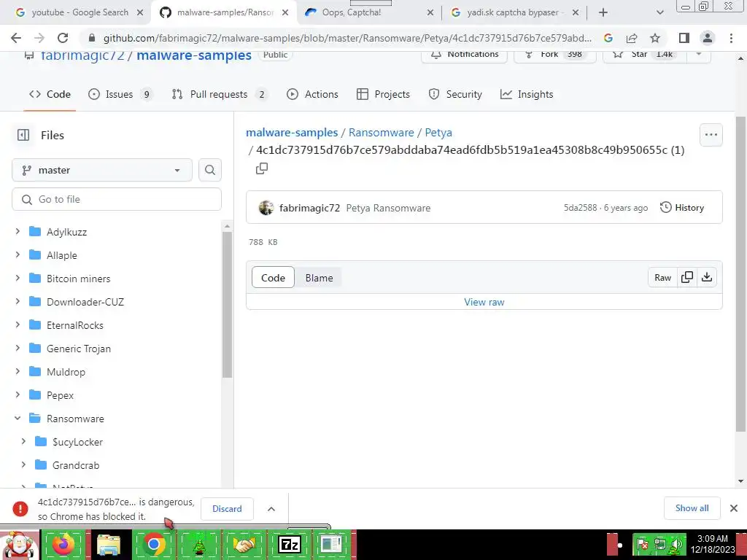Copy raw file contents icon
This screenshot has height=560, width=747.
tap(687, 278)
